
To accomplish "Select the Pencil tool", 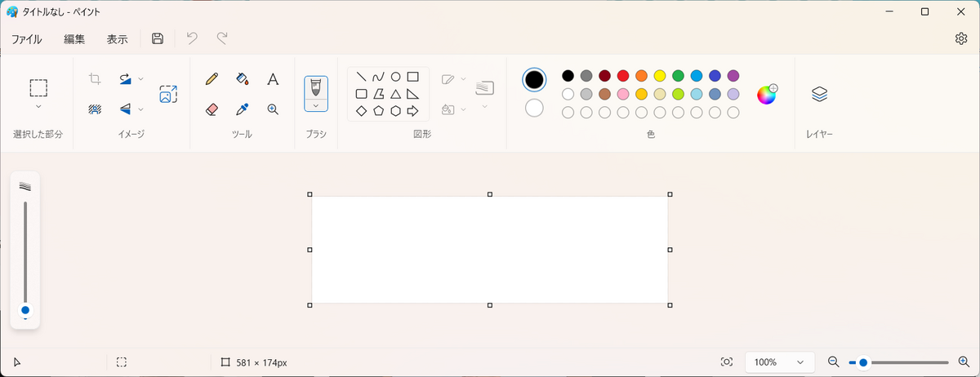I will [x=212, y=79].
